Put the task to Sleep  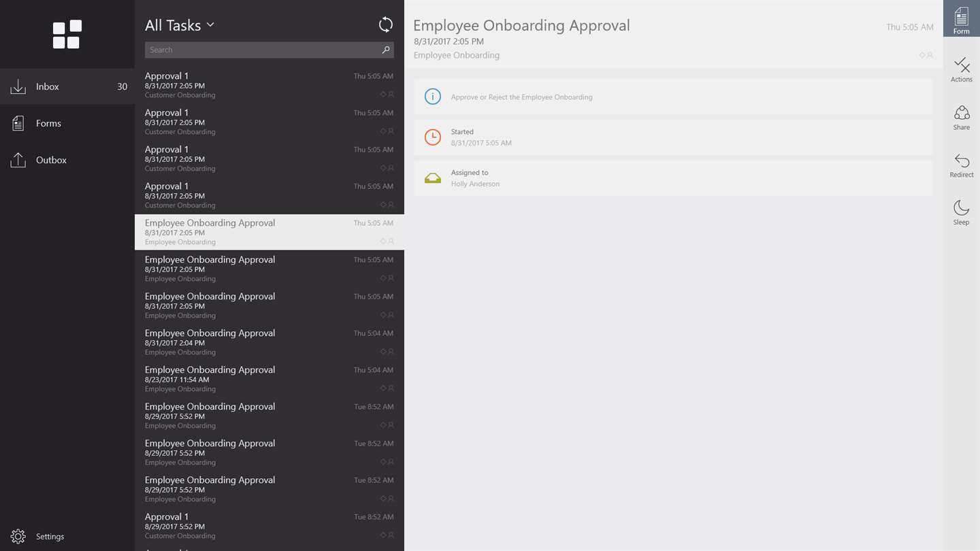pyautogui.click(x=962, y=212)
